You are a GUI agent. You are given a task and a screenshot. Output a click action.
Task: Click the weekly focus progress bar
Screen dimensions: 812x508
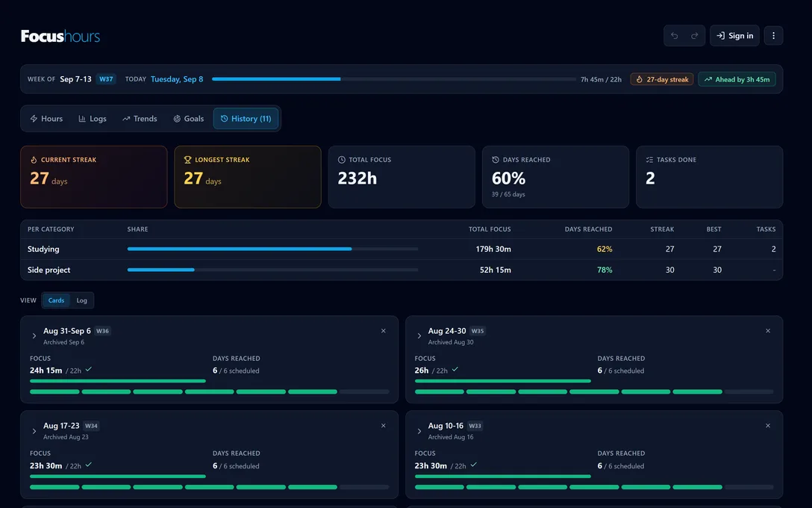point(393,78)
